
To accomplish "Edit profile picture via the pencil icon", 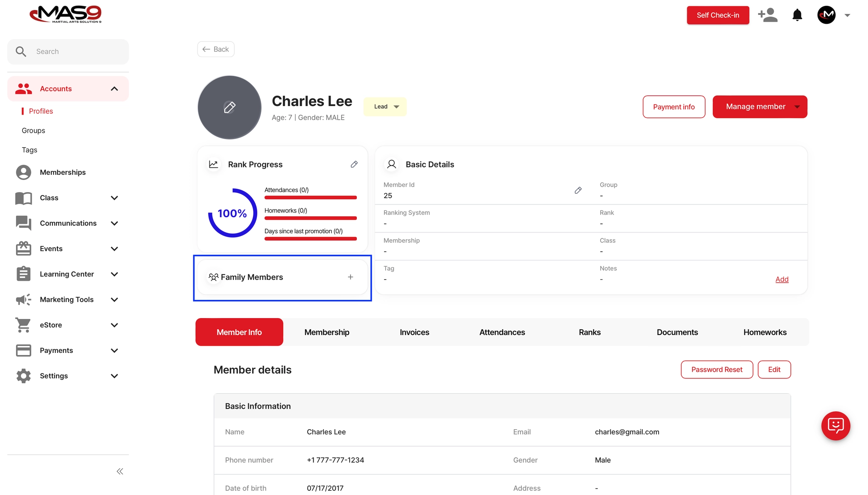I will [x=229, y=107].
